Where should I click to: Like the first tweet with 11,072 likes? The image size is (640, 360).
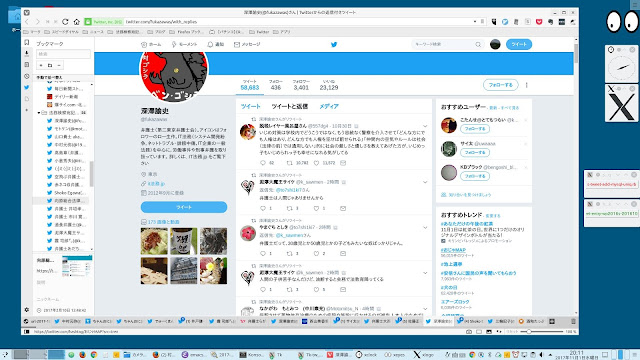pyautogui.click(x=316, y=163)
